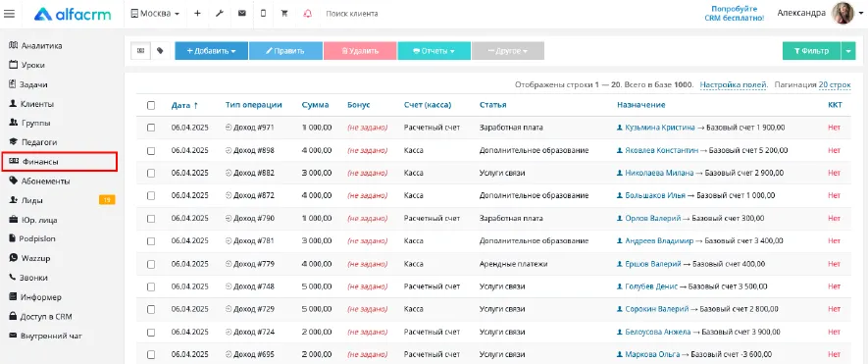Click the alfacrm logo
Image resolution: width=868 pixels, height=364 pixels.
(73, 14)
